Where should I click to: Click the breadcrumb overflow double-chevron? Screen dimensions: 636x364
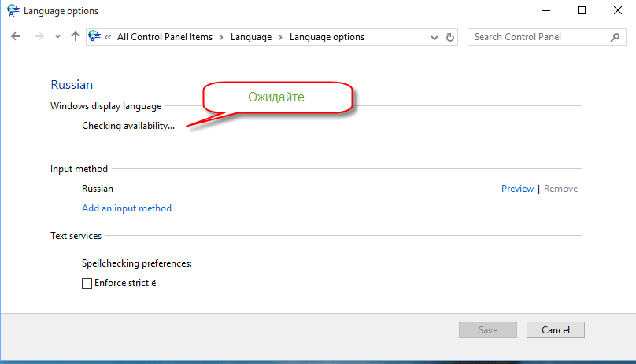point(109,37)
